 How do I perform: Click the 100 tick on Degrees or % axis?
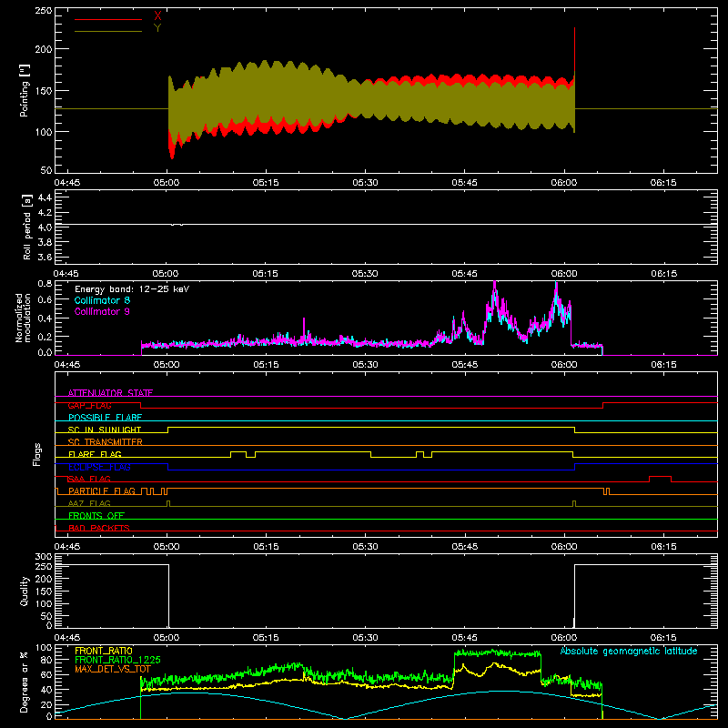point(43,648)
